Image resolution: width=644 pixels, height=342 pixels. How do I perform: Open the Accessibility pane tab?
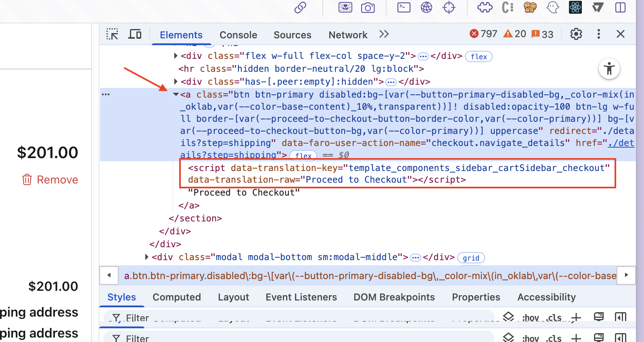(x=547, y=297)
